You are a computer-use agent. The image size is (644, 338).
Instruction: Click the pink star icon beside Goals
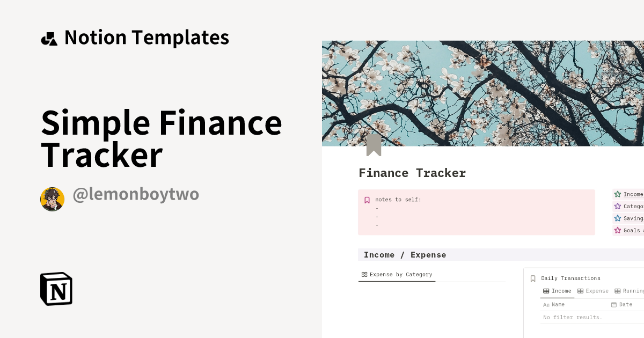coord(618,230)
